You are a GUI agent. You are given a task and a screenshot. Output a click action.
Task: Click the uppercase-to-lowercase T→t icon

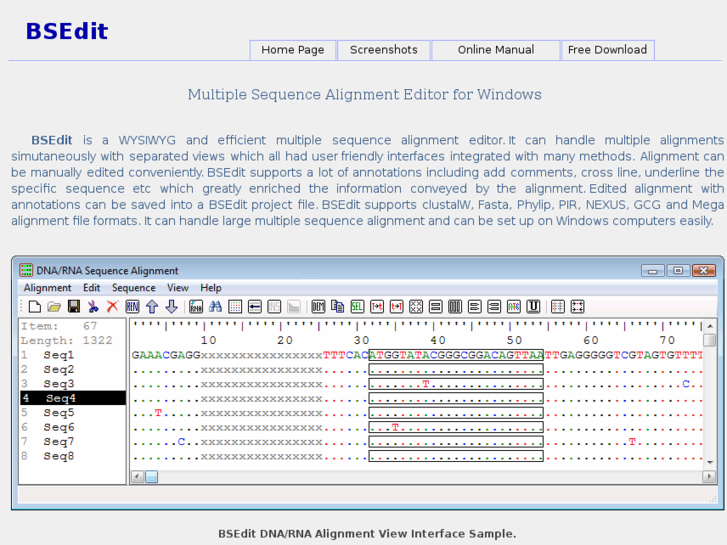click(x=377, y=307)
